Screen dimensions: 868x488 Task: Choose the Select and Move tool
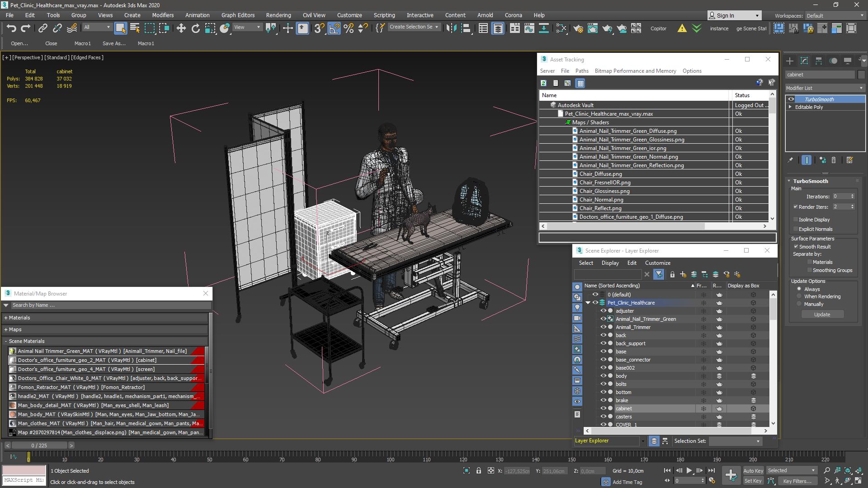(181, 28)
